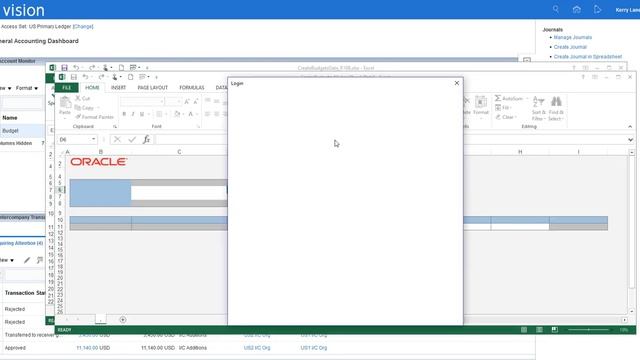Select column H header
Image resolution: width=640 pixels, height=360 pixels.
pyautogui.click(x=520, y=152)
